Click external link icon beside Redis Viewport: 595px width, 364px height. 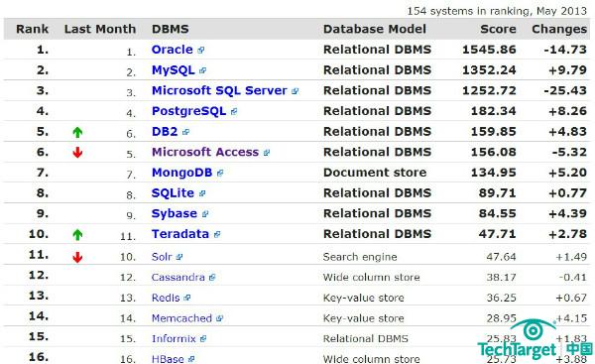click(x=186, y=298)
